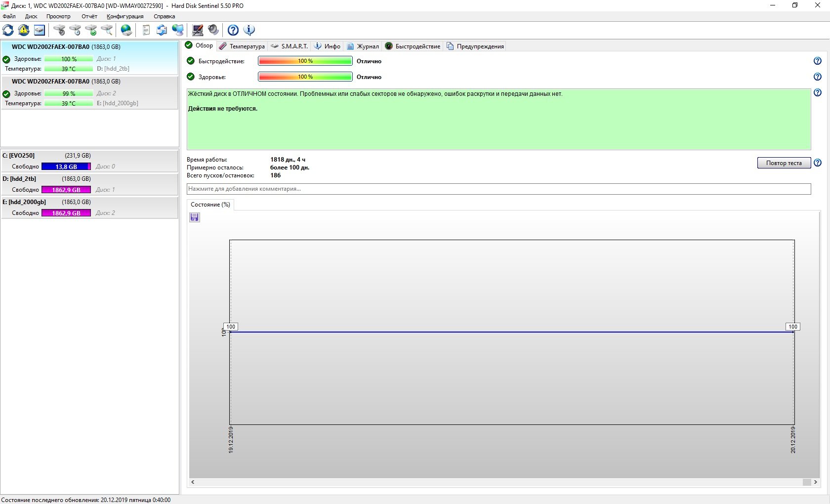
Task: Switch to the Журнал tab
Action: [363, 46]
